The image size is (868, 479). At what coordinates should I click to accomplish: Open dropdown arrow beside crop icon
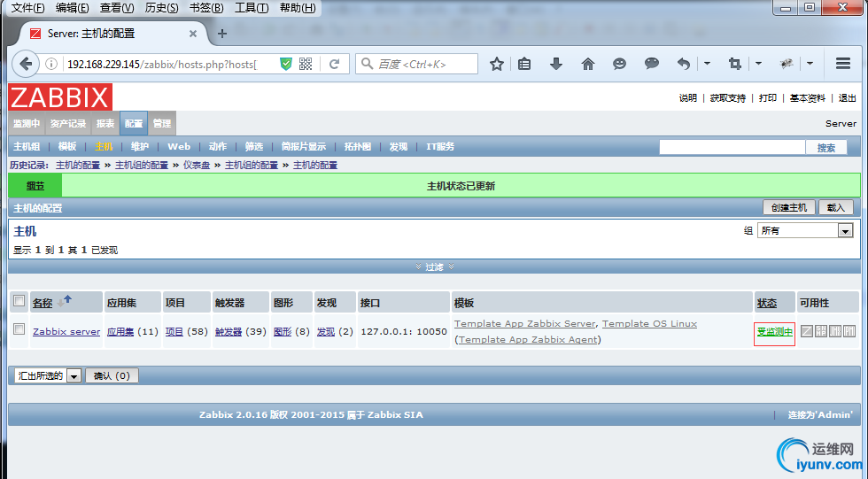[x=758, y=64]
